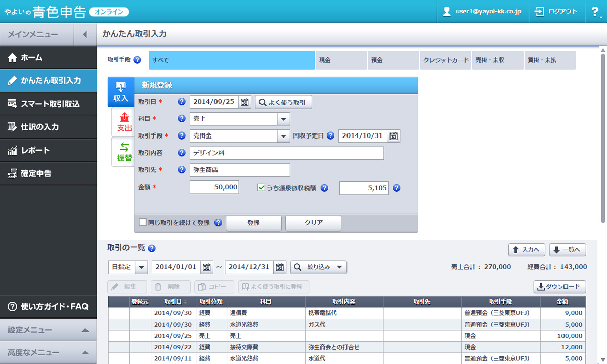Open the 絞り込み filter dropdown
607x364 pixels.
point(318,267)
